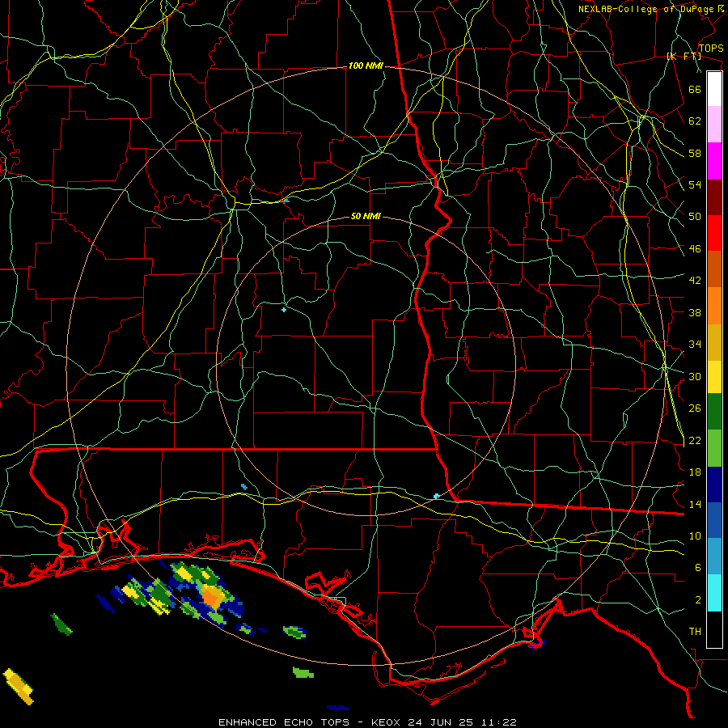Viewport: 728px width, 728px height.
Task: Click the cyan radar site cross marker
Action: point(284,309)
